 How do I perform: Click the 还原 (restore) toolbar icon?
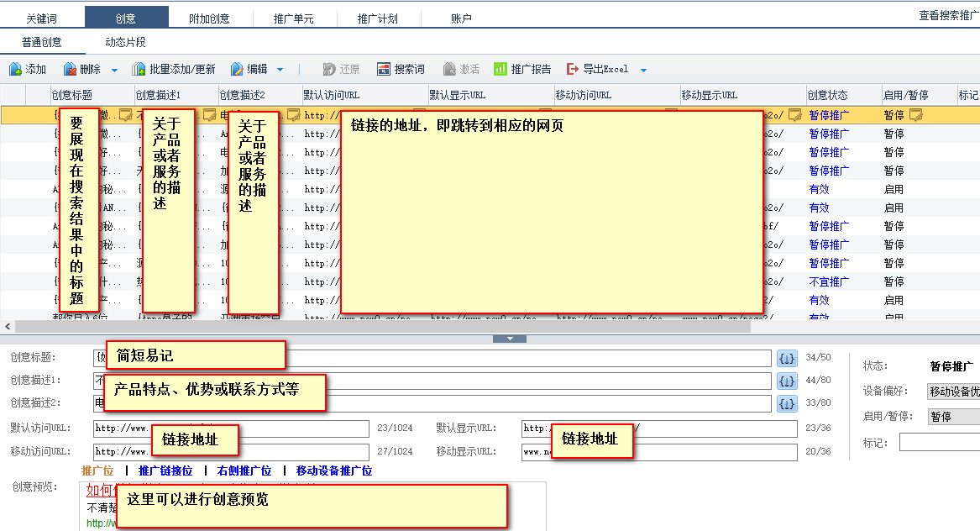(x=328, y=69)
